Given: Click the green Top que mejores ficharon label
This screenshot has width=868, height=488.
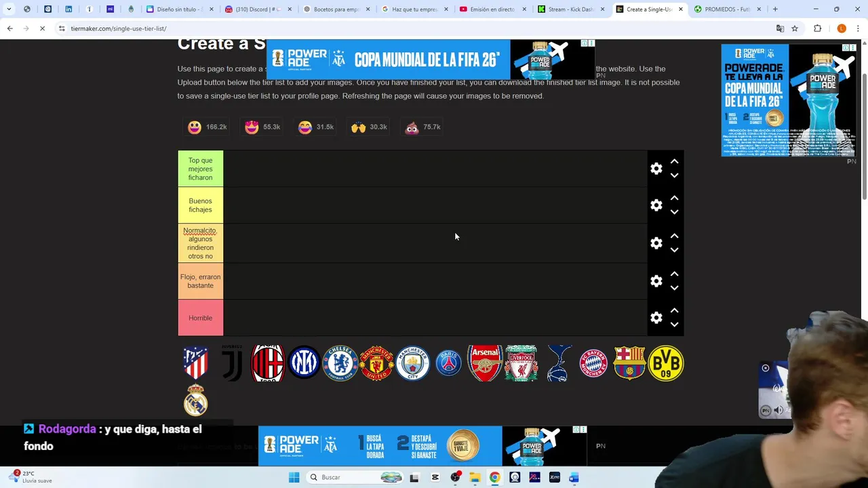Looking at the screenshot, I should click(200, 169).
